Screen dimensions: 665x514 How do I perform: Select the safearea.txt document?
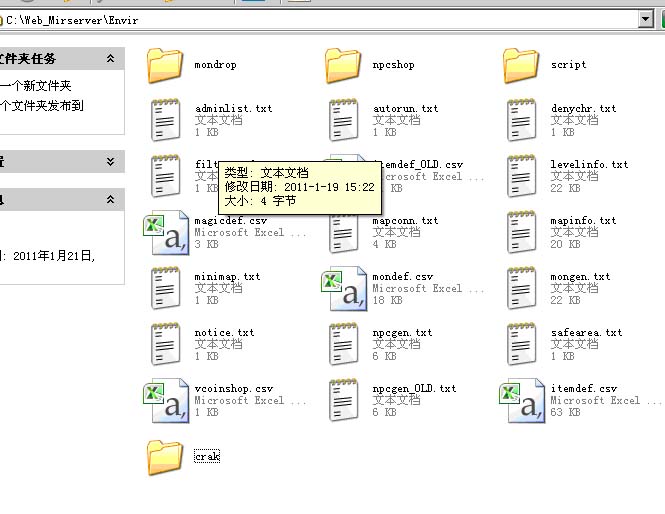click(522, 344)
